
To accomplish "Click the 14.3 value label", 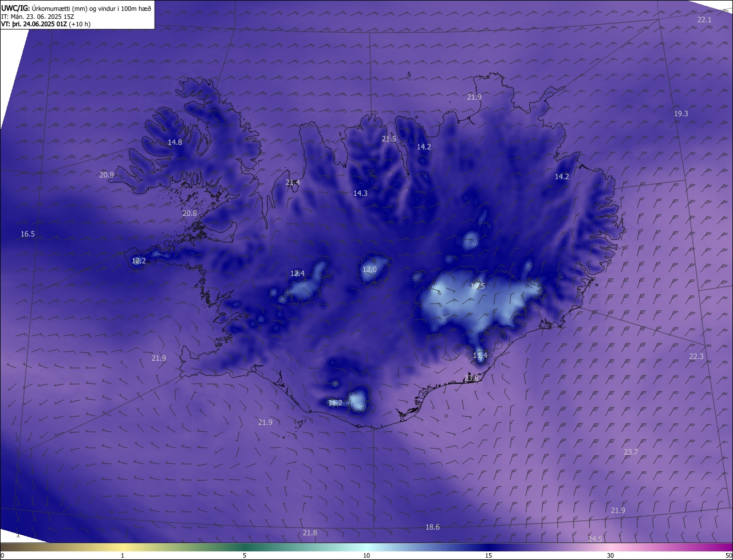I will [x=360, y=194].
